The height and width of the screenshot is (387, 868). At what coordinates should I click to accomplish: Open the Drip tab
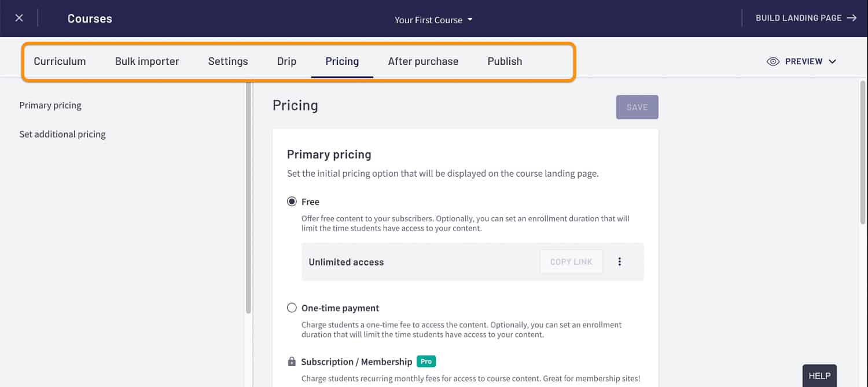[x=286, y=61]
